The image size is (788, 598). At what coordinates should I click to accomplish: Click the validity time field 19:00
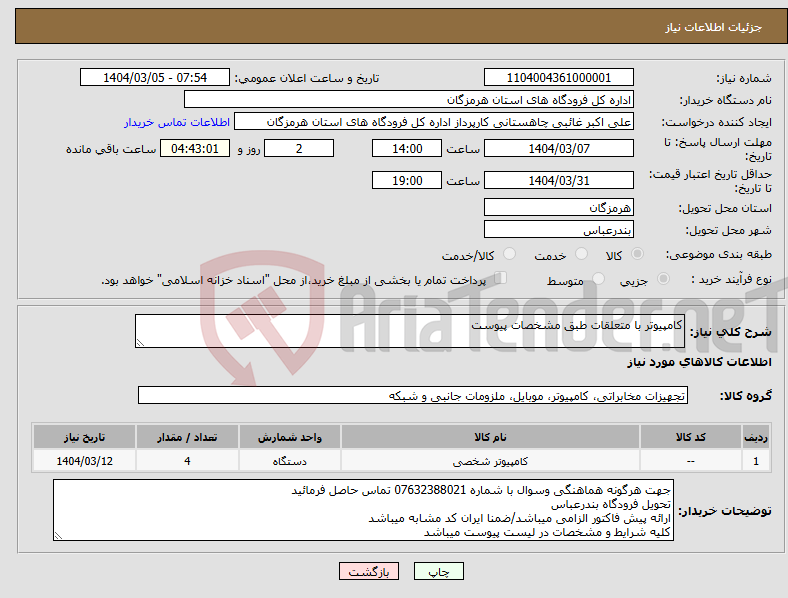[x=407, y=180]
